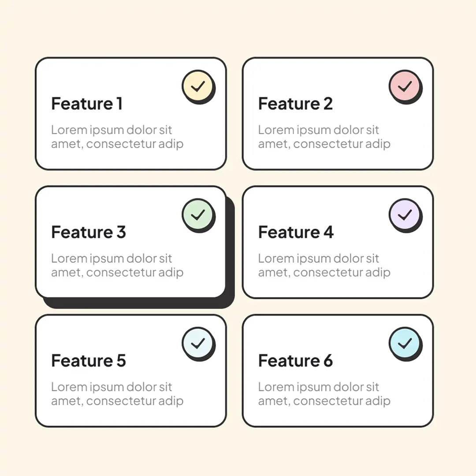Toggle the light blue checkmark on Feature 5

click(198, 343)
